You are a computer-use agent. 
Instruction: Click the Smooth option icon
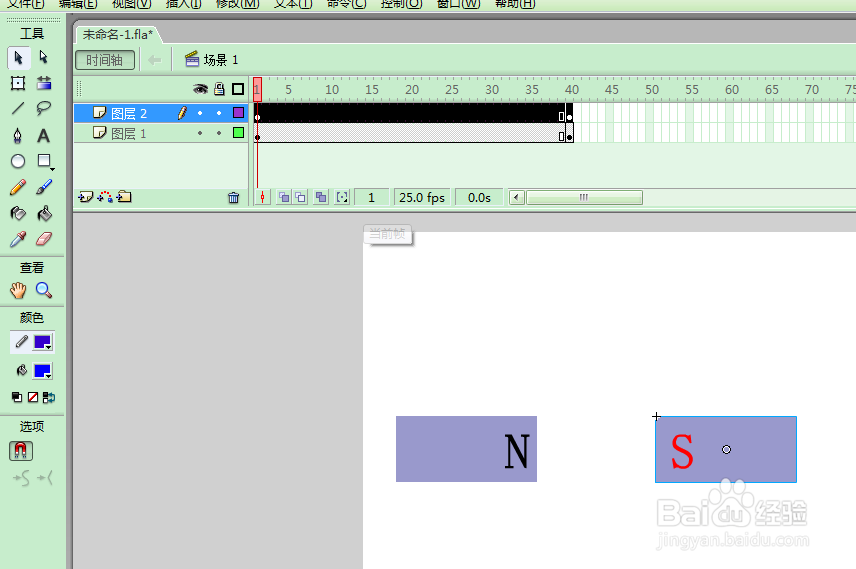pyautogui.click(x=21, y=478)
